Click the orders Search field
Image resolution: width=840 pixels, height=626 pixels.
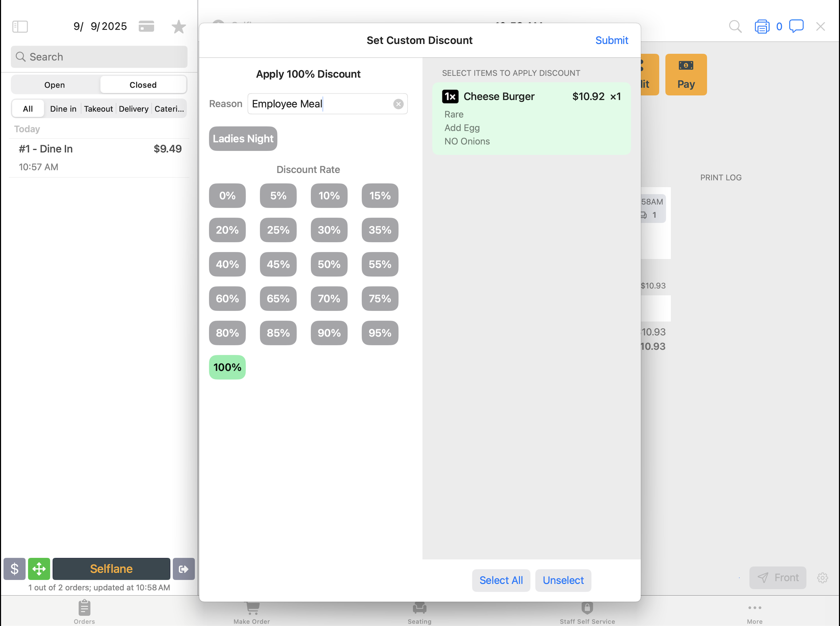[99, 57]
